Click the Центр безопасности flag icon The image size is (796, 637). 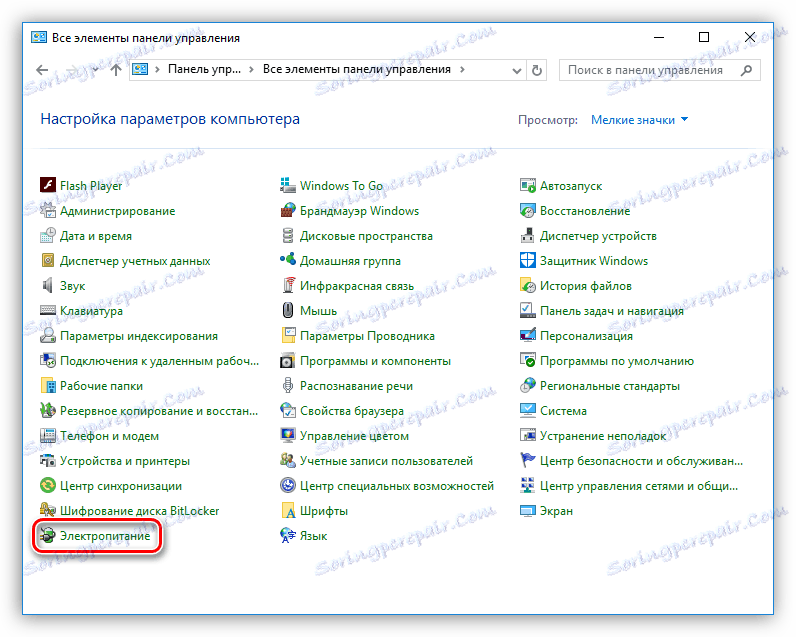click(528, 460)
